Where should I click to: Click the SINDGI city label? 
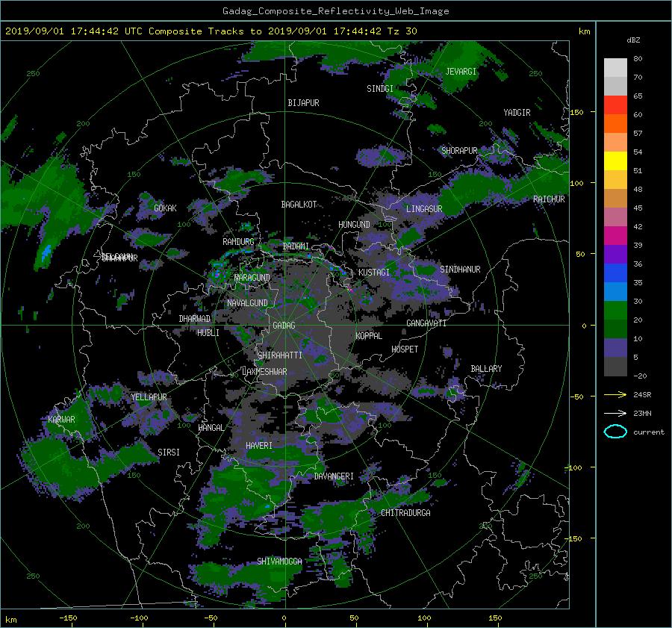click(380, 89)
